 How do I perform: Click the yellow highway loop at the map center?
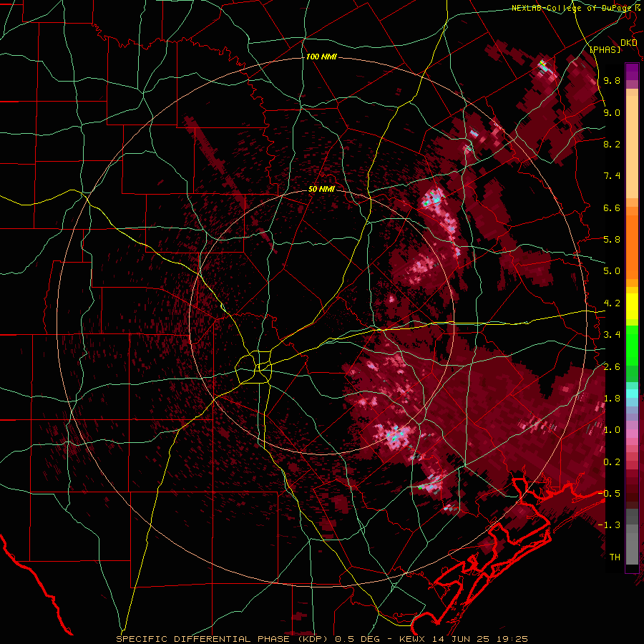[x=255, y=368]
